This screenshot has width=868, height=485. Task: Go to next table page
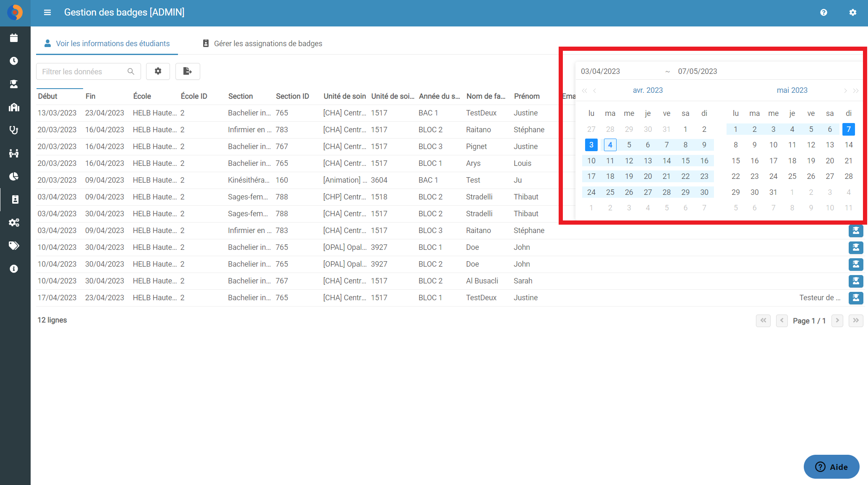(x=837, y=320)
